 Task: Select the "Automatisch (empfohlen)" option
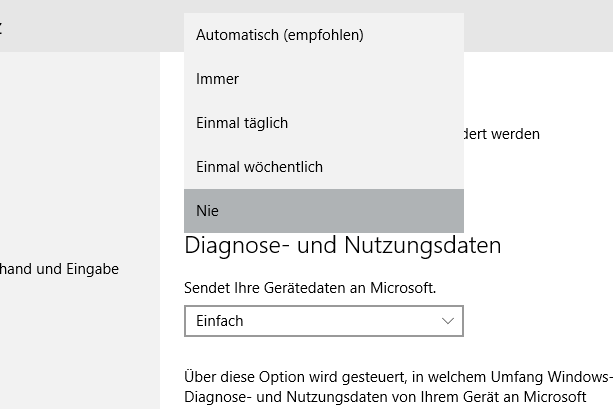click(x=279, y=35)
